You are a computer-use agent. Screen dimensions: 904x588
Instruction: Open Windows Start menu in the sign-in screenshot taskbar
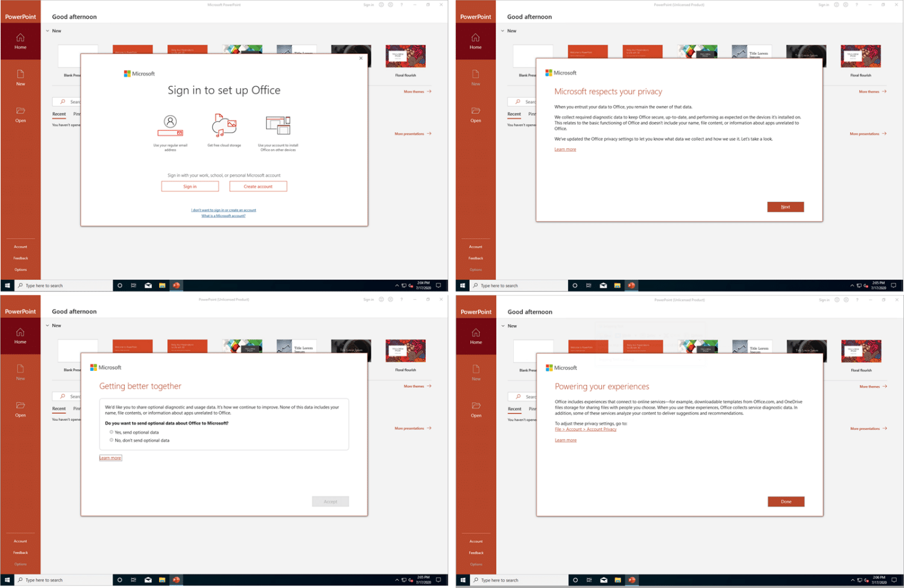[x=7, y=286]
